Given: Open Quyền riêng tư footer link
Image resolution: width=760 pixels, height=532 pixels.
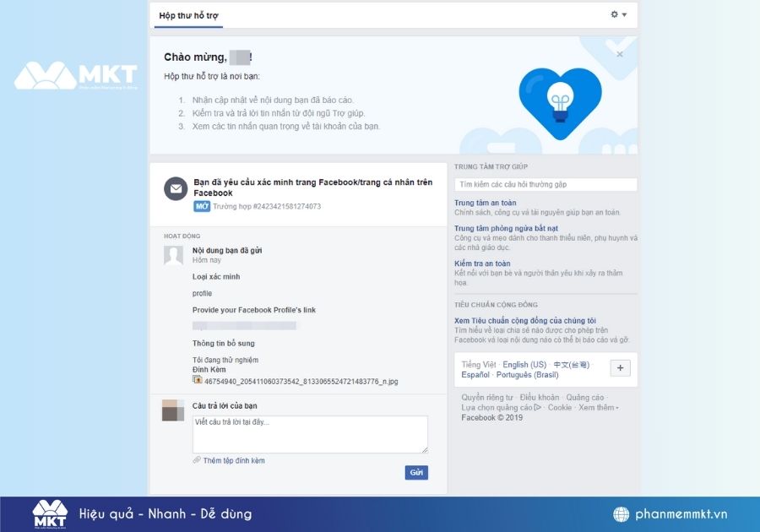Looking at the screenshot, I should click(487, 397).
